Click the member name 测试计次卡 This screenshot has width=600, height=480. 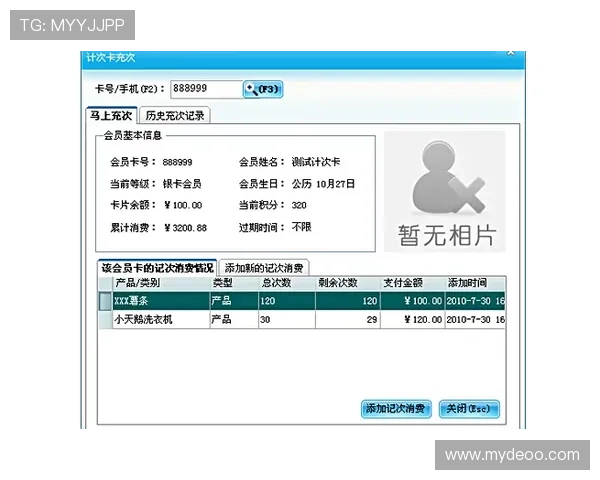(316, 162)
